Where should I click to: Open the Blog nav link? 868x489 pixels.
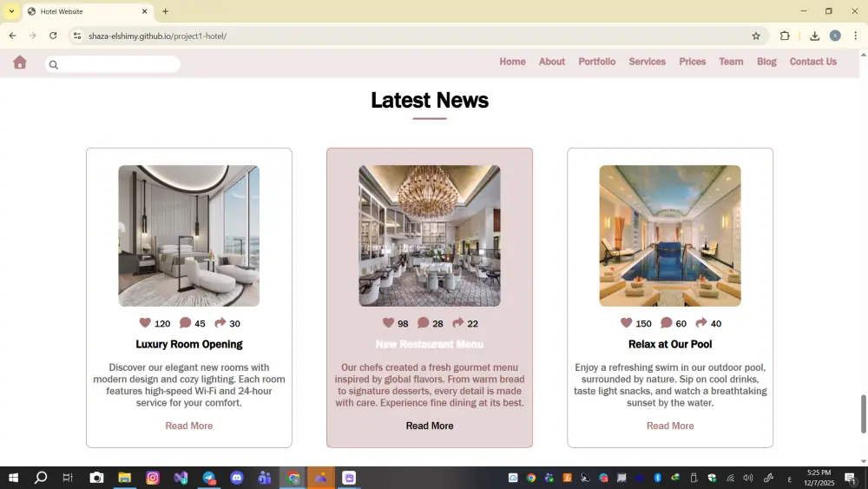(x=766, y=62)
